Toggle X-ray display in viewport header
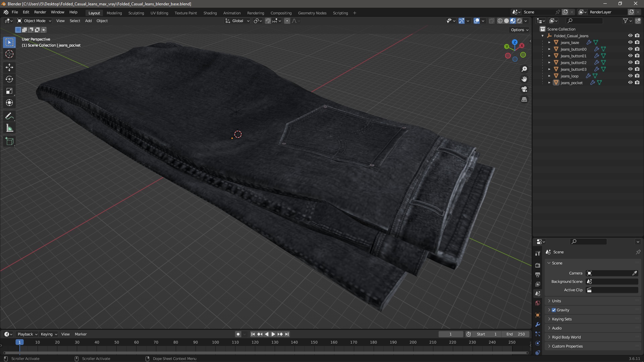 pos(491,21)
